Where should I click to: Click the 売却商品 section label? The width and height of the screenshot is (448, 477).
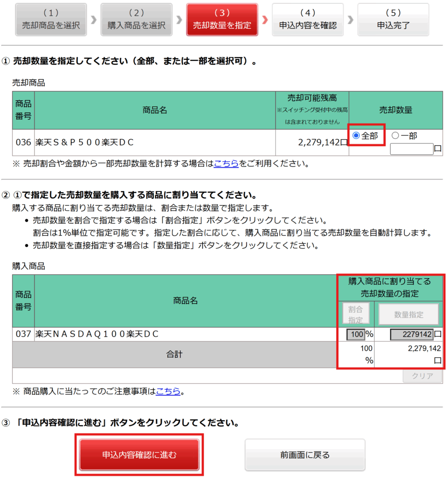coord(28,83)
